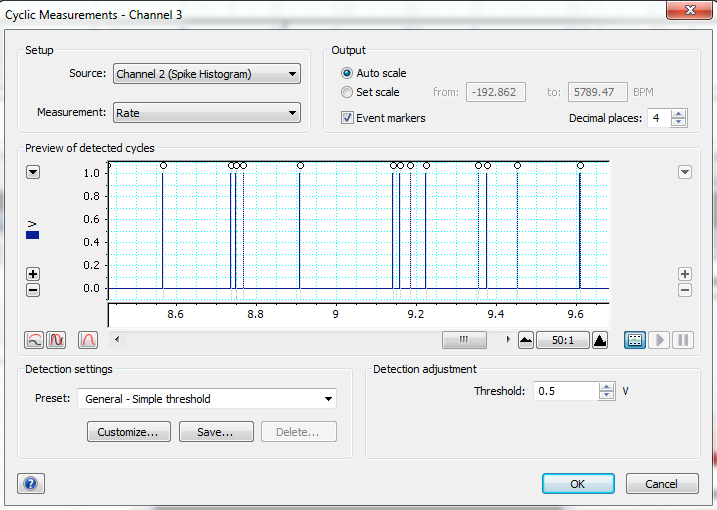
Task: Click right-side zoom-in plus button
Action: 685,274
